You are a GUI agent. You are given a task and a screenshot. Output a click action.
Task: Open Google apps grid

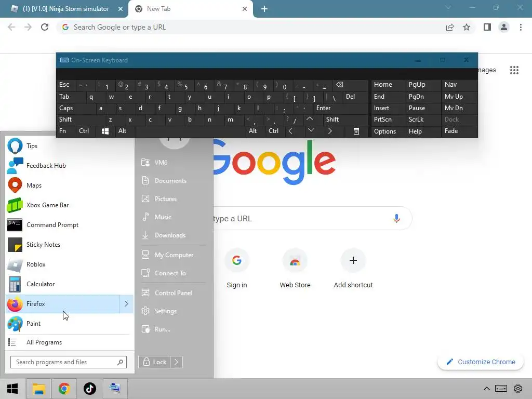point(514,70)
